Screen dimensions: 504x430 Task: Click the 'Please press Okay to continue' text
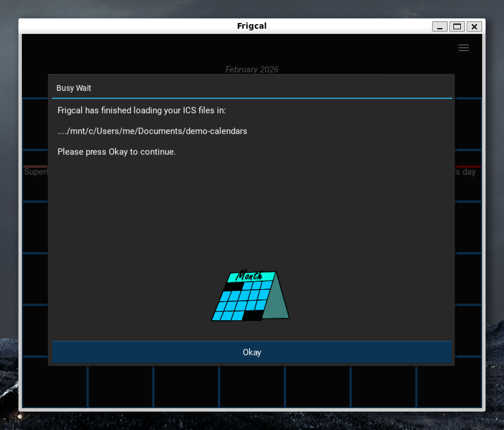pos(117,152)
